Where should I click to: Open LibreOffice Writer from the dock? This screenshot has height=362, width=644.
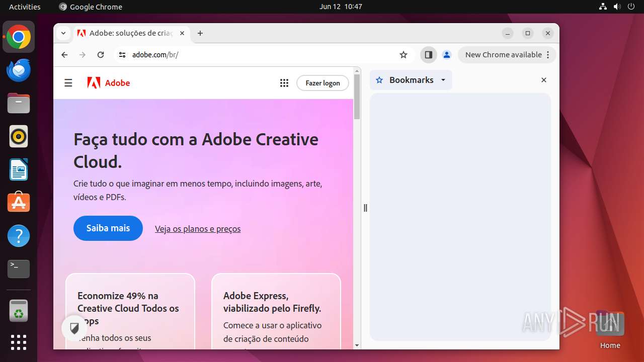coord(19,169)
